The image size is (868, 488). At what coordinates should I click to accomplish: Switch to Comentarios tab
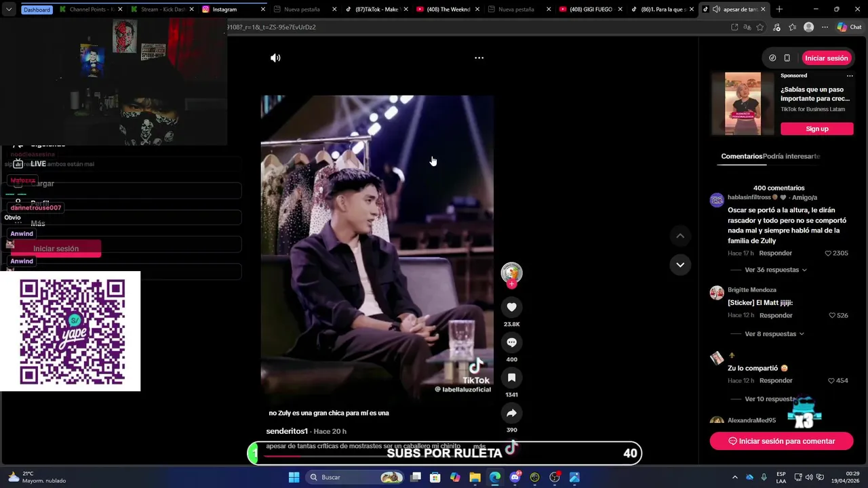point(741,157)
